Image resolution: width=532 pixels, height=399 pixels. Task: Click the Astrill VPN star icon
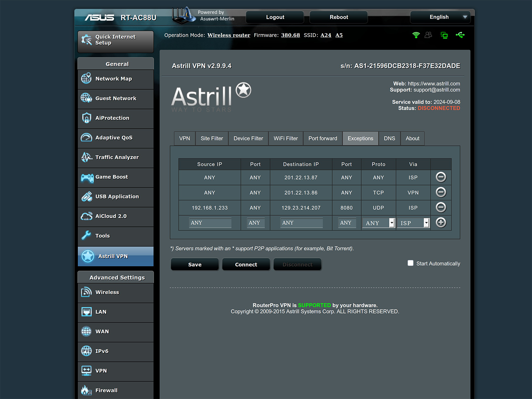pyautogui.click(x=88, y=256)
